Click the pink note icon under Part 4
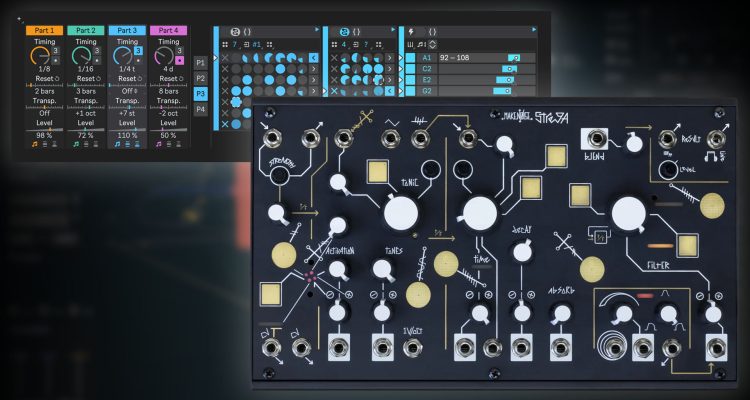 point(159,143)
